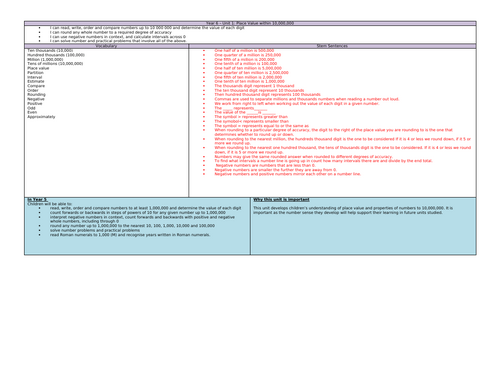
Task: Click bullet 'read, write, order and compare numbers to at least 1,000,000'
Action: [146, 208]
